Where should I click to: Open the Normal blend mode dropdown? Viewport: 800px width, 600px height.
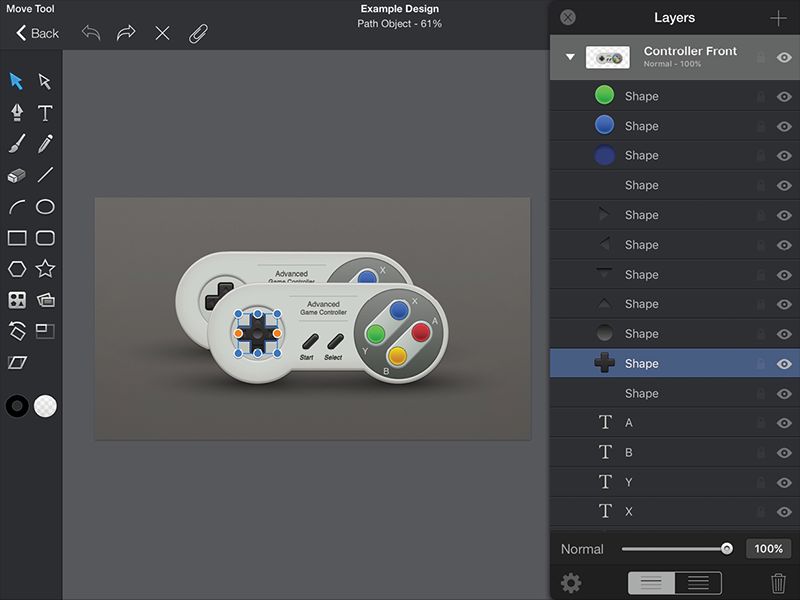pyautogui.click(x=582, y=549)
